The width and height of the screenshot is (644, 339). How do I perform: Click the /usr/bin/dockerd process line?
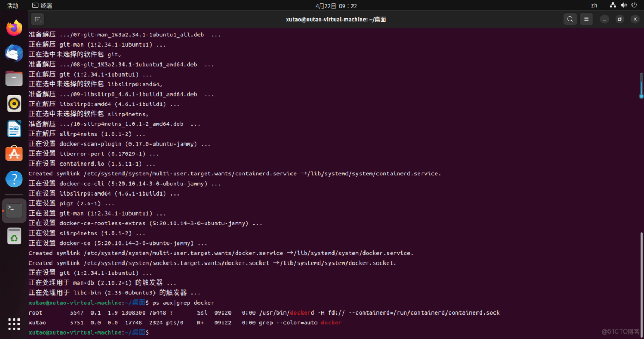pos(264,313)
